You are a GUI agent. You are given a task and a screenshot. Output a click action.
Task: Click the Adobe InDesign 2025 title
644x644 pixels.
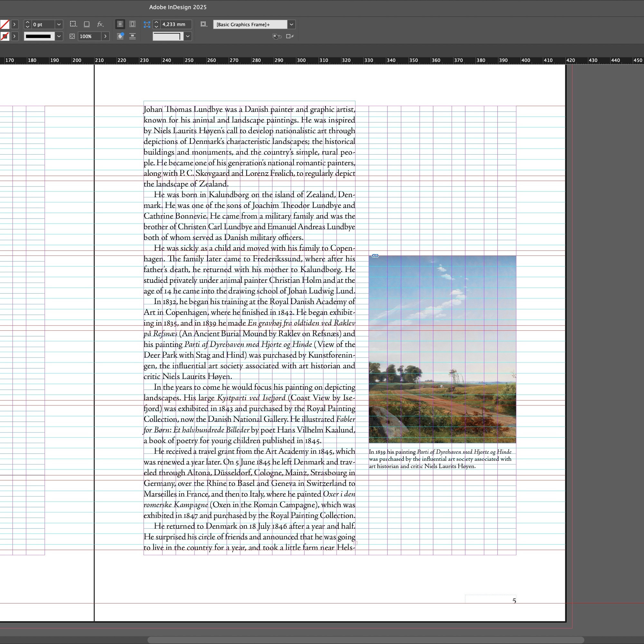(x=178, y=7)
